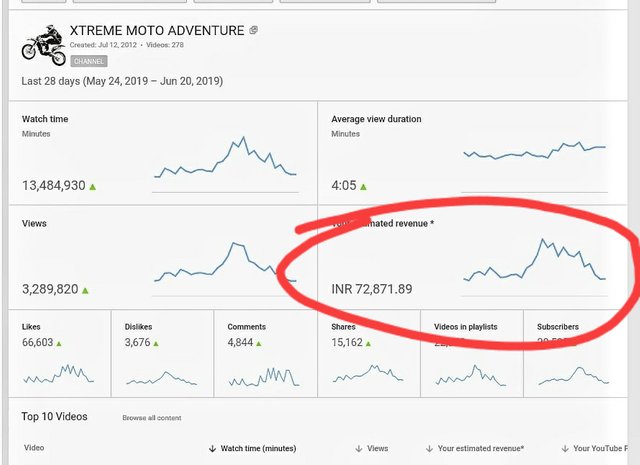This screenshot has width=640, height=465.
Task: Click the views value 3,289,820
Action: (50, 289)
